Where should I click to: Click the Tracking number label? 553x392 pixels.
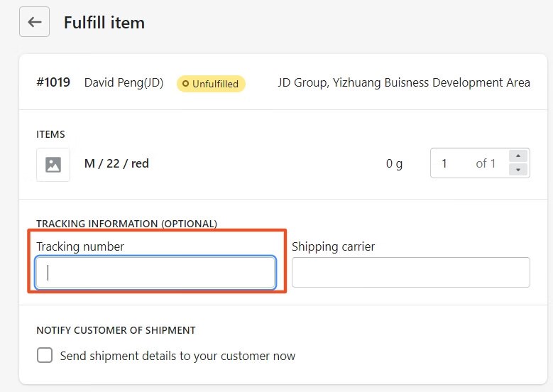[x=80, y=246]
